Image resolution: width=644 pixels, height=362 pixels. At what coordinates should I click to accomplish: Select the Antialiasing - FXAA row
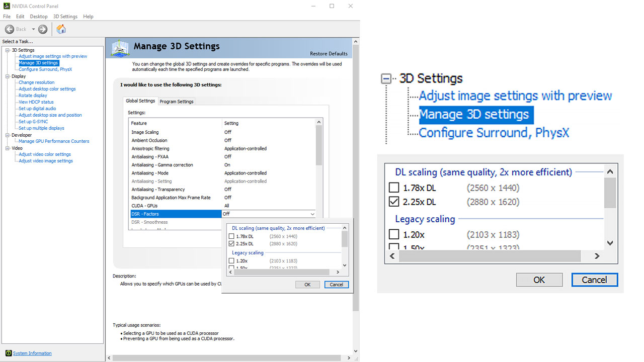pos(222,157)
